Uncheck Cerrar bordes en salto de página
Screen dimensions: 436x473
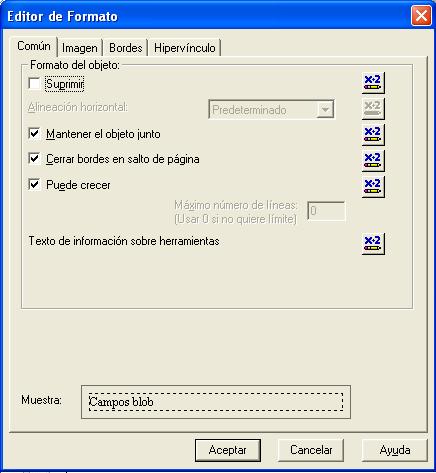click(34, 159)
